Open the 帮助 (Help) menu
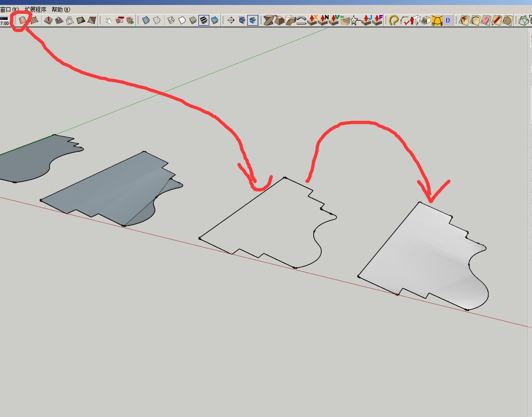This screenshot has width=532, height=417. (x=61, y=9)
